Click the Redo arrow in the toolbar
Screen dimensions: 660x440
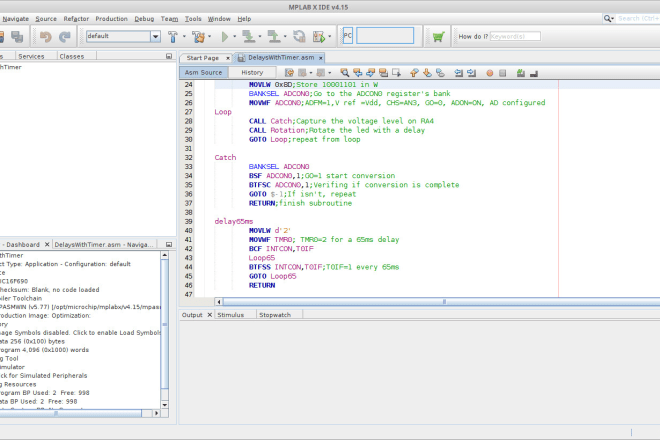(64, 37)
